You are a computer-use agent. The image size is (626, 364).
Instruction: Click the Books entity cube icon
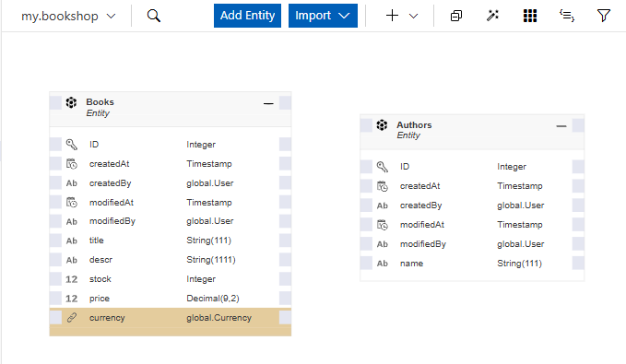(71, 102)
